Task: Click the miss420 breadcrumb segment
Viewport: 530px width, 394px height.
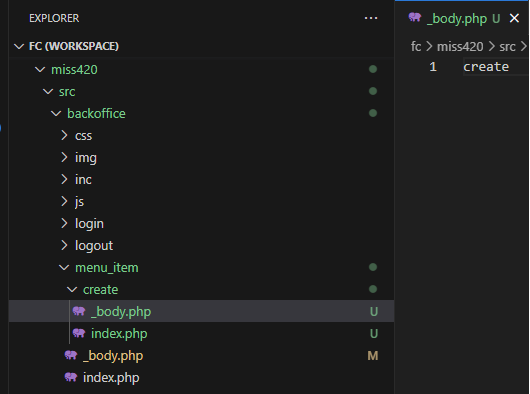Action: tap(460, 47)
